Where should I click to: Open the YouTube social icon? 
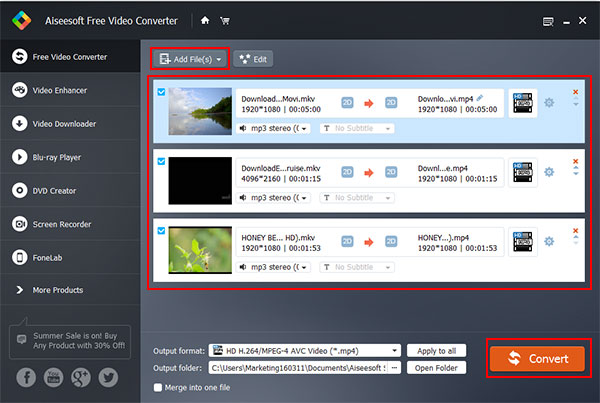coord(54,378)
